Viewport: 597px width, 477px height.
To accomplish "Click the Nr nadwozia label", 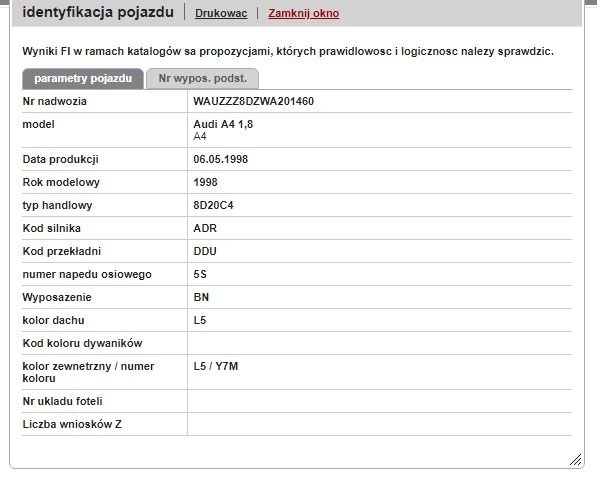I will (x=55, y=101).
